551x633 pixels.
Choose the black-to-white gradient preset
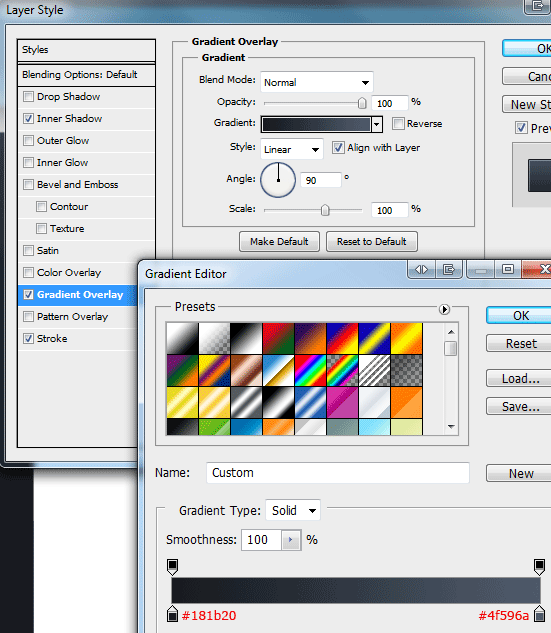click(x=246, y=338)
